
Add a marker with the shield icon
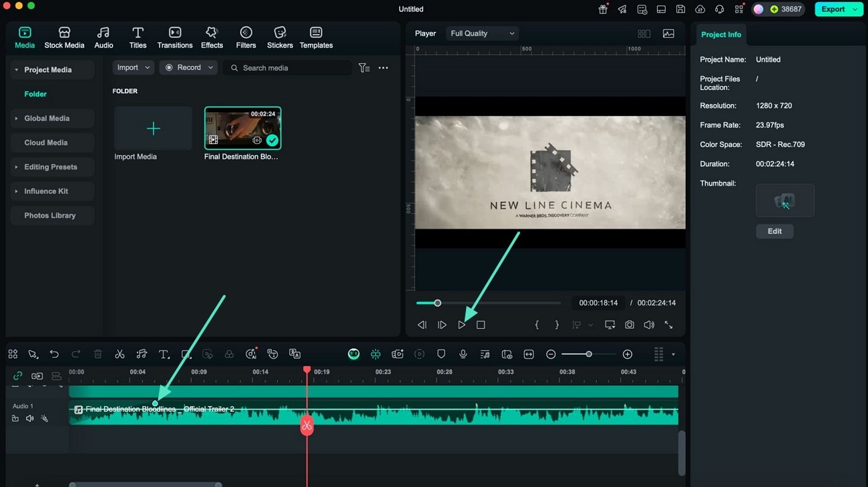441,354
